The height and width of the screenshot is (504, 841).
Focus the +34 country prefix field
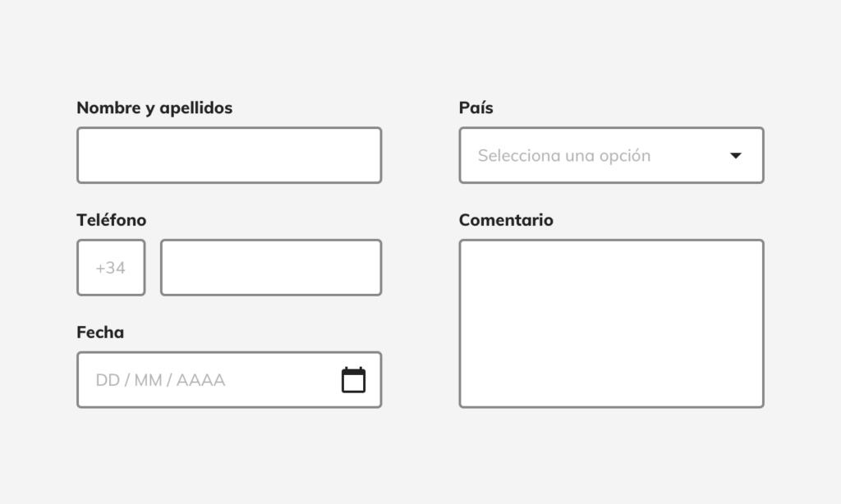(111, 268)
